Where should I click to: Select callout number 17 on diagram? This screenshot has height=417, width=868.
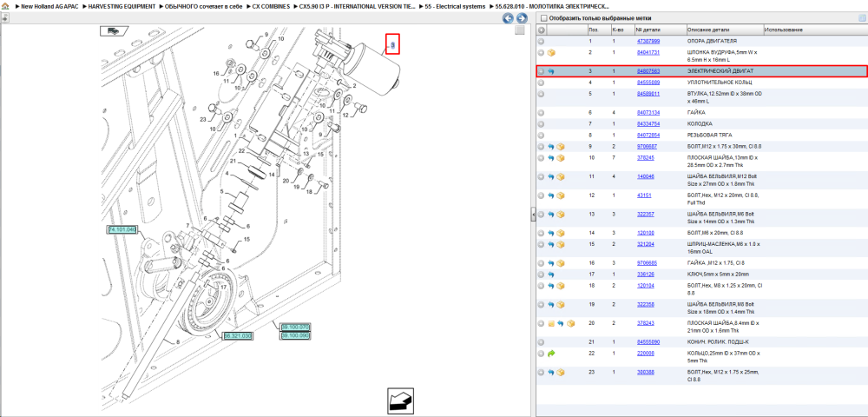pos(223,288)
